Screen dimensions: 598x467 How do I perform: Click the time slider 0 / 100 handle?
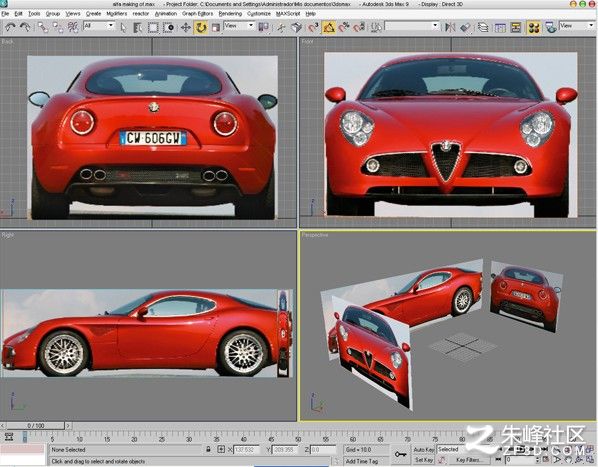35,425
